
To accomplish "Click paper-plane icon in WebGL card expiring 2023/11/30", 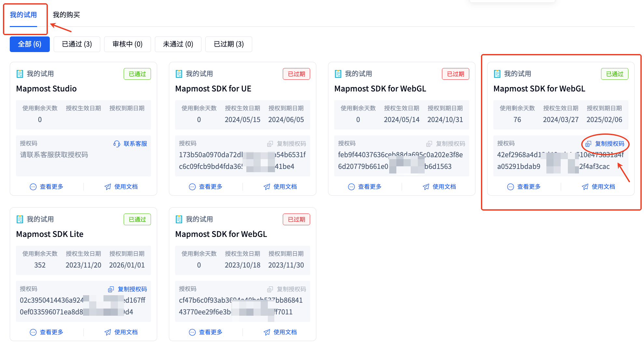I will click(x=267, y=332).
